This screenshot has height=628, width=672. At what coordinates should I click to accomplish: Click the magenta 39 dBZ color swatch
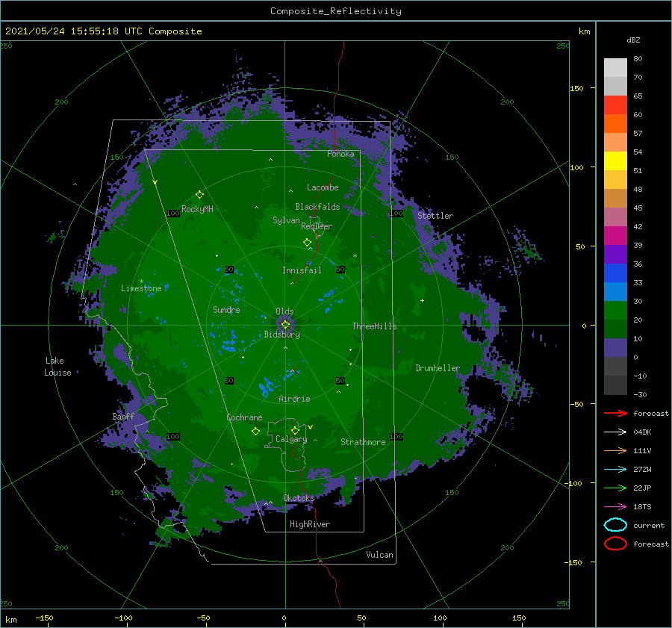tap(615, 235)
